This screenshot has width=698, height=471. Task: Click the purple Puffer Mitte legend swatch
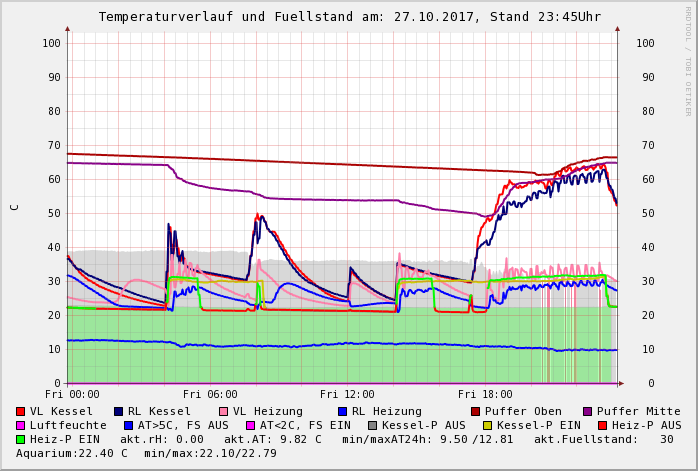coord(587,412)
